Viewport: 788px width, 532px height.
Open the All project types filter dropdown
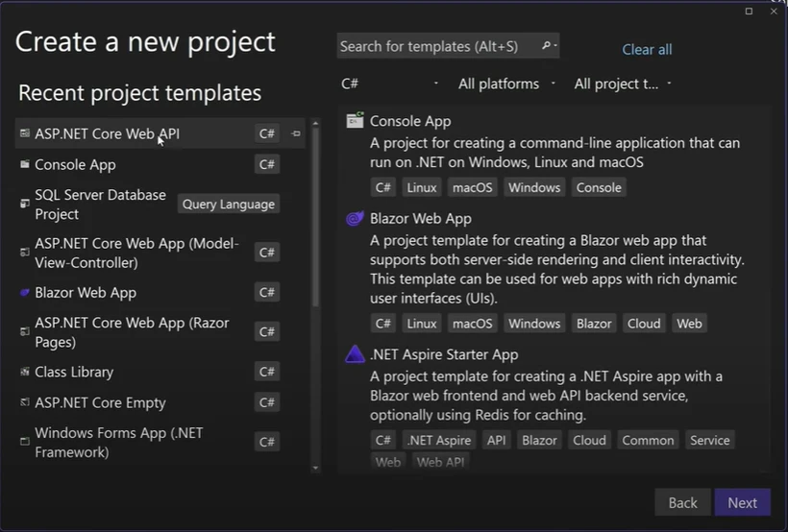tap(623, 84)
